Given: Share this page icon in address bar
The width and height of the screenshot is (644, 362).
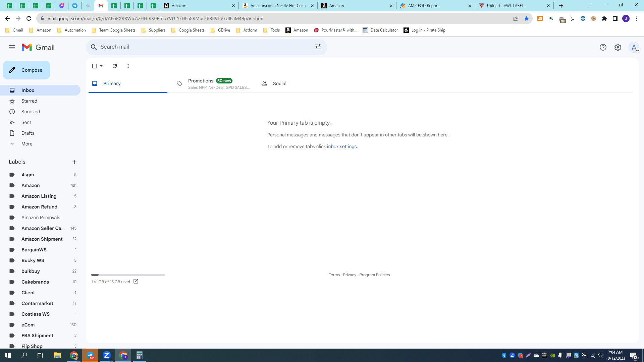Looking at the screenshot, I should [x=516, y=18].
